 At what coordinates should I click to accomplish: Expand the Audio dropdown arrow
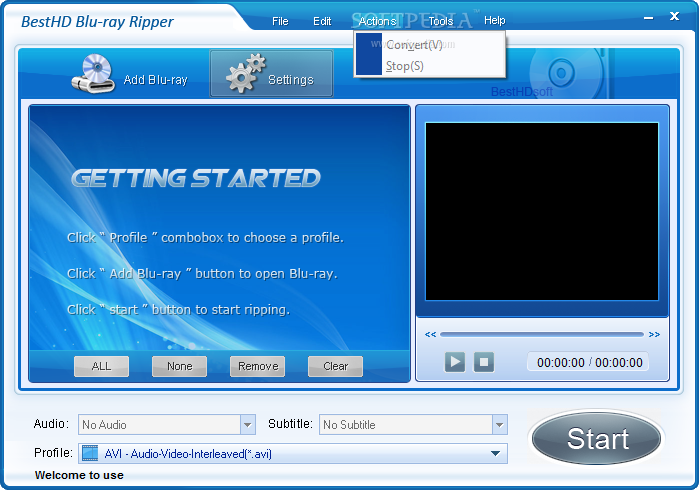(x=247, y=424)
